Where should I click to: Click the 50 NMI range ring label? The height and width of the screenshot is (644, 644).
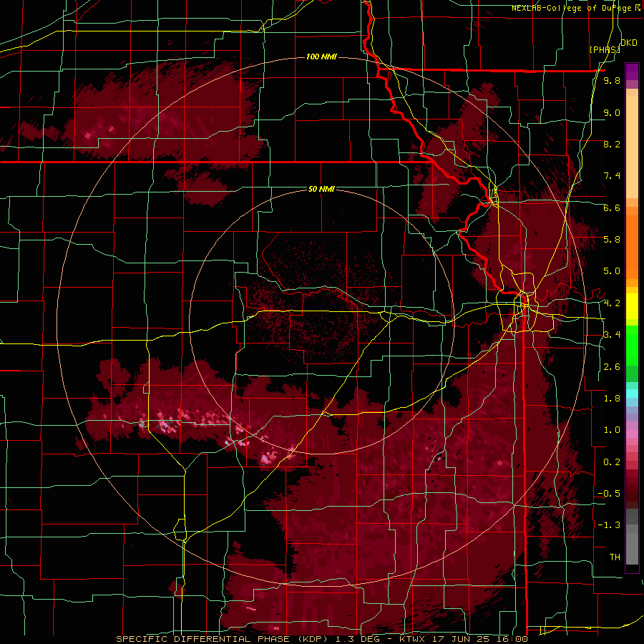click(321, 189)
